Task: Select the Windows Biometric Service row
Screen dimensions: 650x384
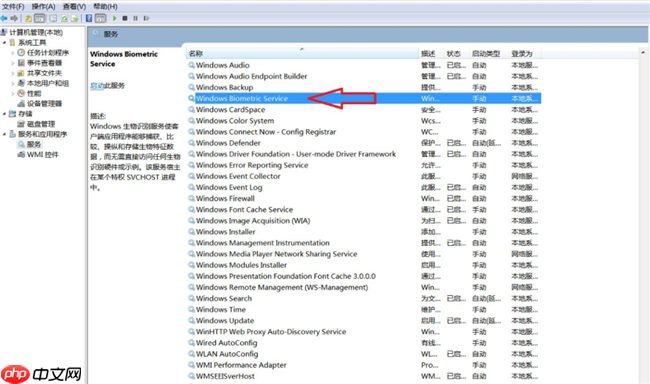Action: point(364,98)
